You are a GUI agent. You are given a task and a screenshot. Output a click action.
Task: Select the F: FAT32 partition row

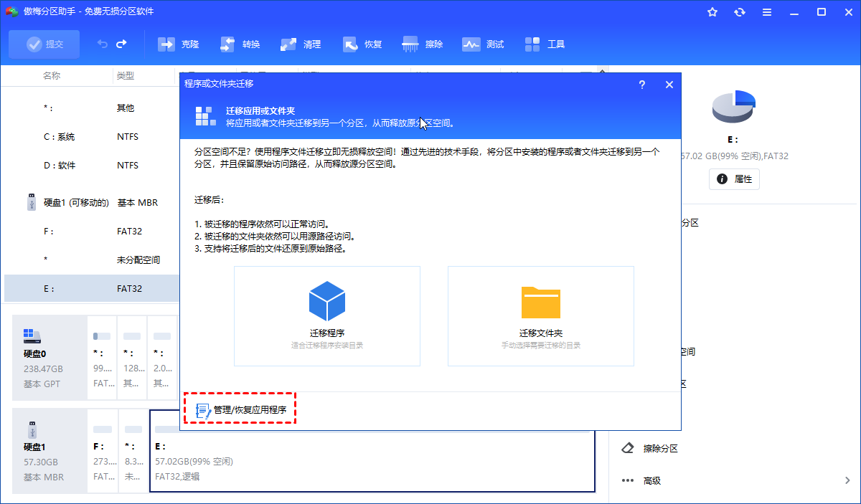90,232
